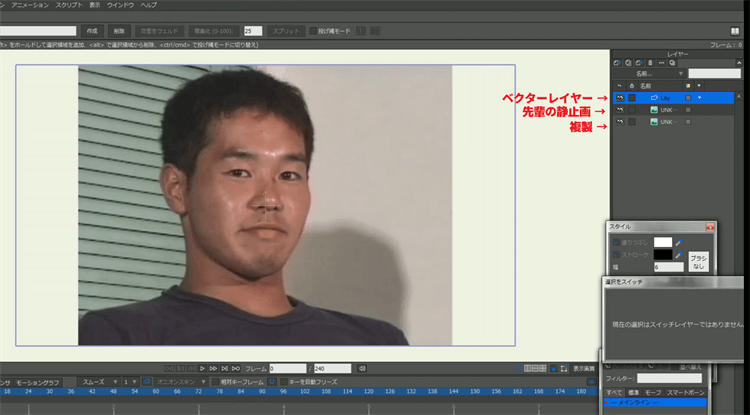
Task: Select the モーフ tab
Action: tap(652, 393)
